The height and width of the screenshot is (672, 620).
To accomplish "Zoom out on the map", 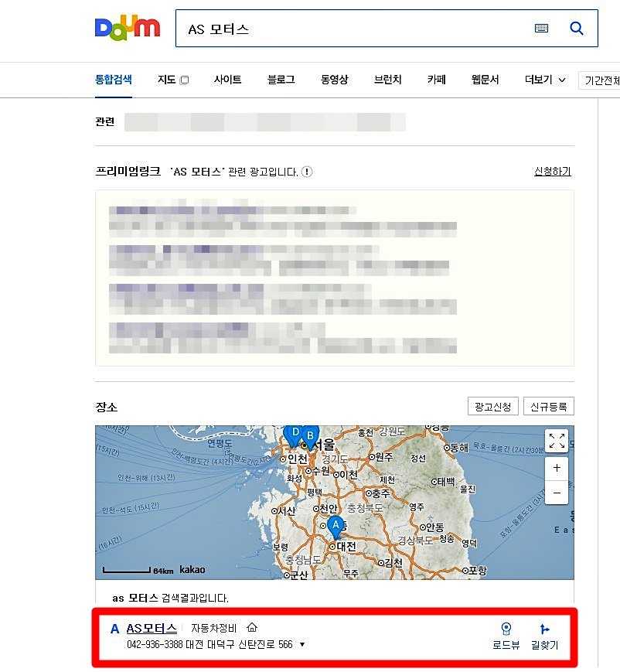I will click(x=557, y=493).
